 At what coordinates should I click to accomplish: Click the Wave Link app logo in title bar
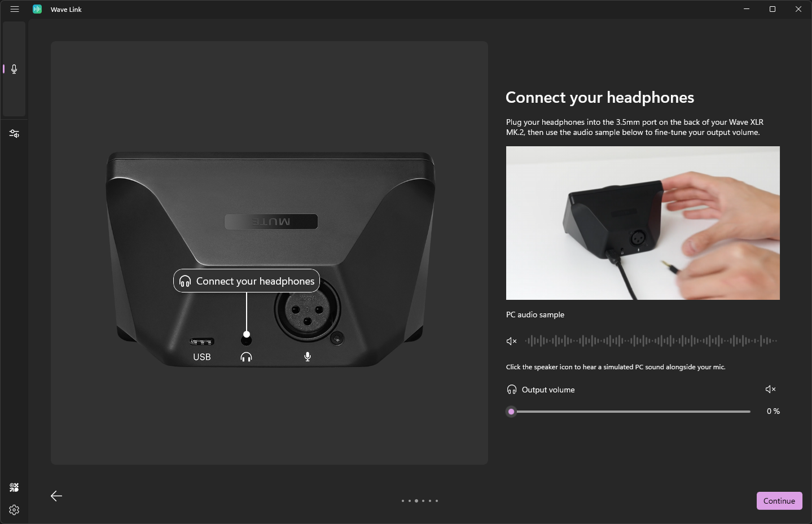37,9
